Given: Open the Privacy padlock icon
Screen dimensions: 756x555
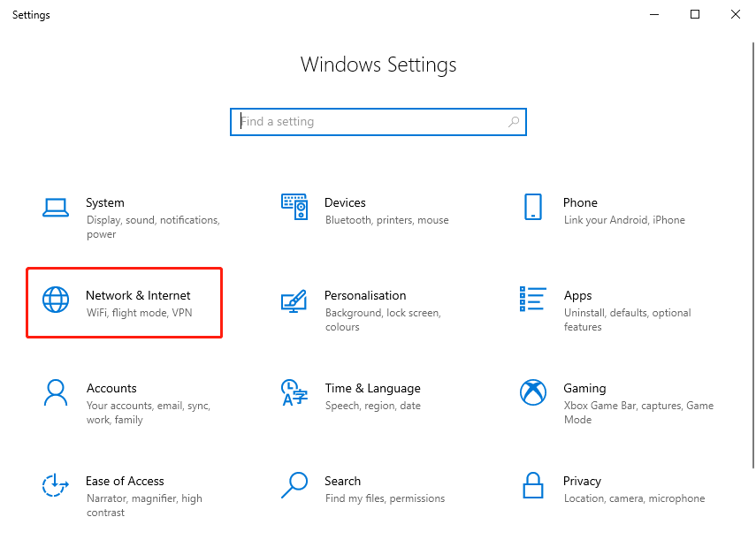Looking at the screenshot, I should tap(532, 485).
